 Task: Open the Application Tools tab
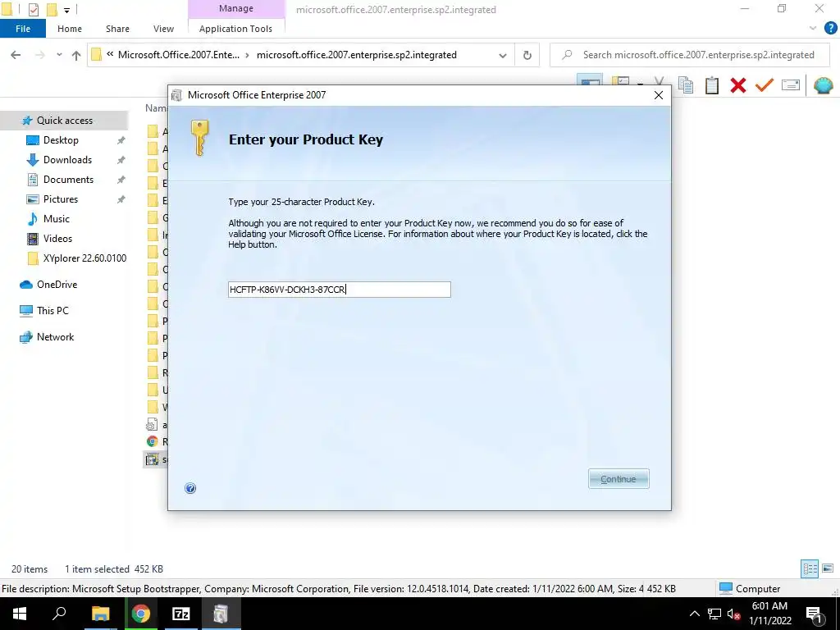tap(235, 29)
